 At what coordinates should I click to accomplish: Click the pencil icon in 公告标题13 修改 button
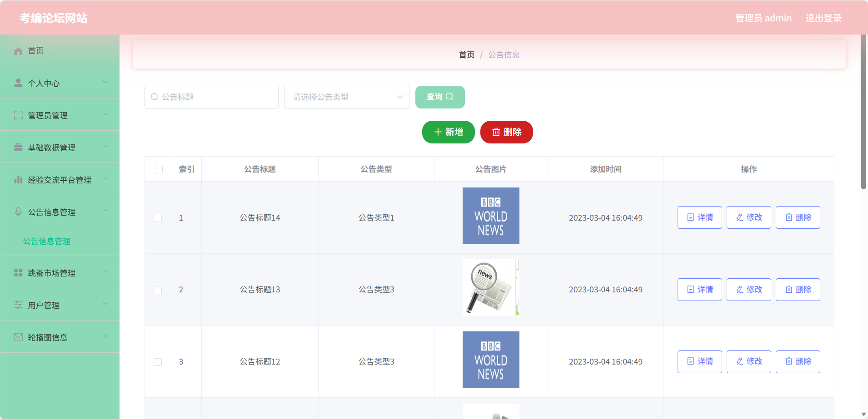click(740, 290)
